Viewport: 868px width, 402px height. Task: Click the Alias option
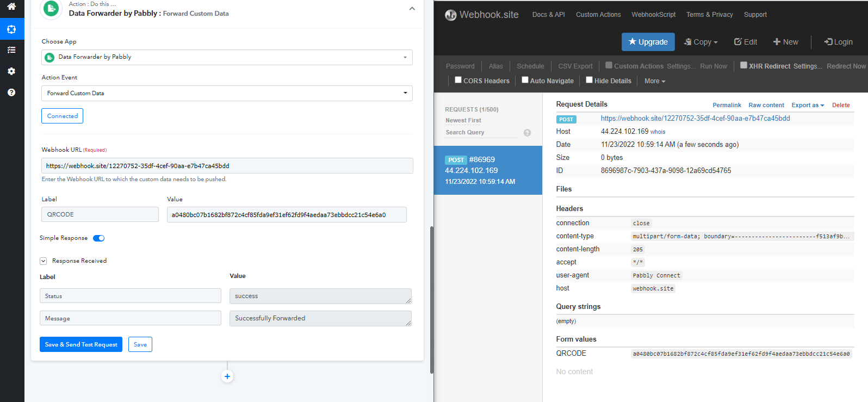[x=495, y=66]
